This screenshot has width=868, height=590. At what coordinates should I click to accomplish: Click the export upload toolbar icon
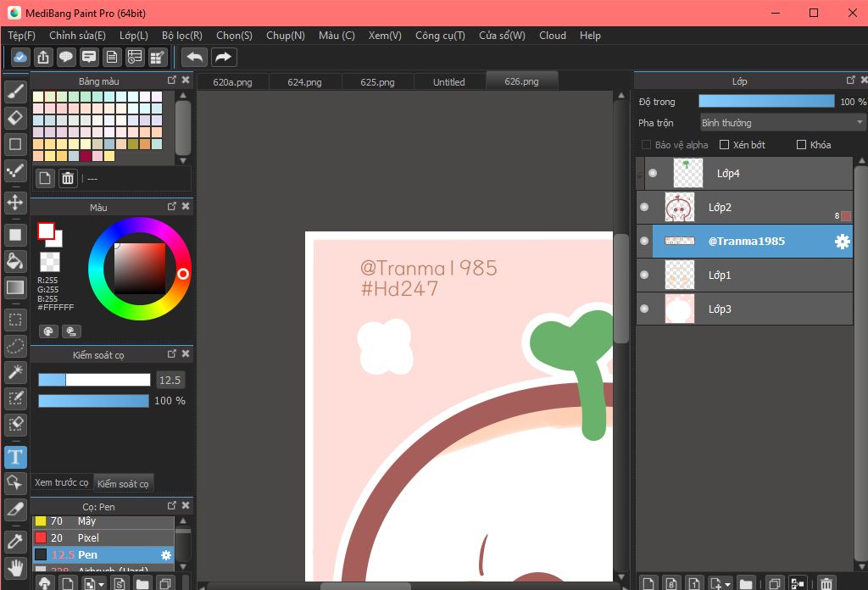tap(43, 57)
